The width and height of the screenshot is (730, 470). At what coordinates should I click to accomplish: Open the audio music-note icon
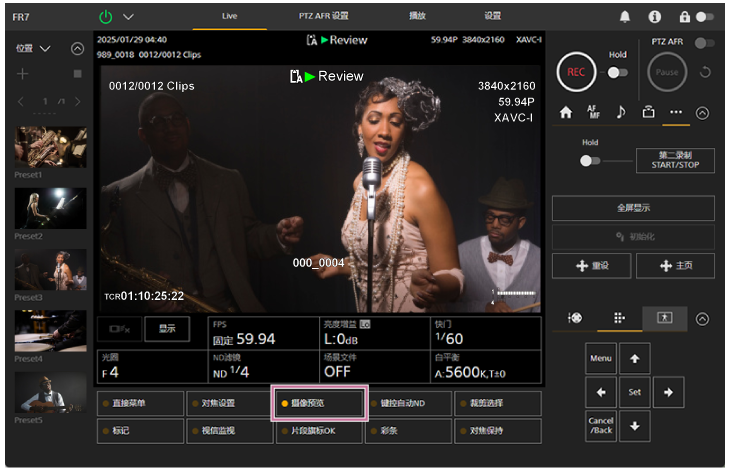pos(621,113)
